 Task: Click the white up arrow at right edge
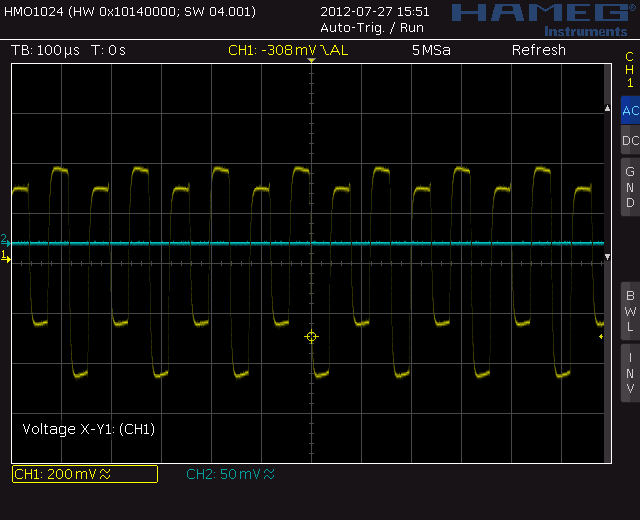607,108
